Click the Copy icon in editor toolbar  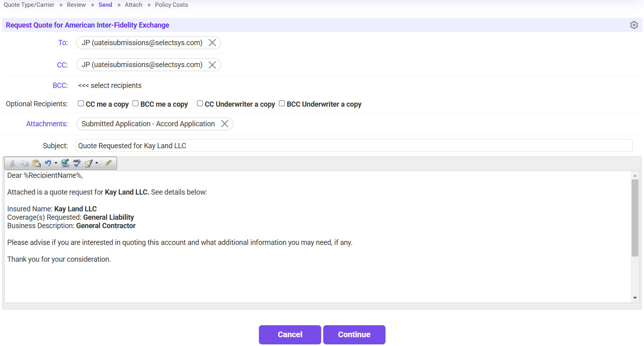point(24,163)
